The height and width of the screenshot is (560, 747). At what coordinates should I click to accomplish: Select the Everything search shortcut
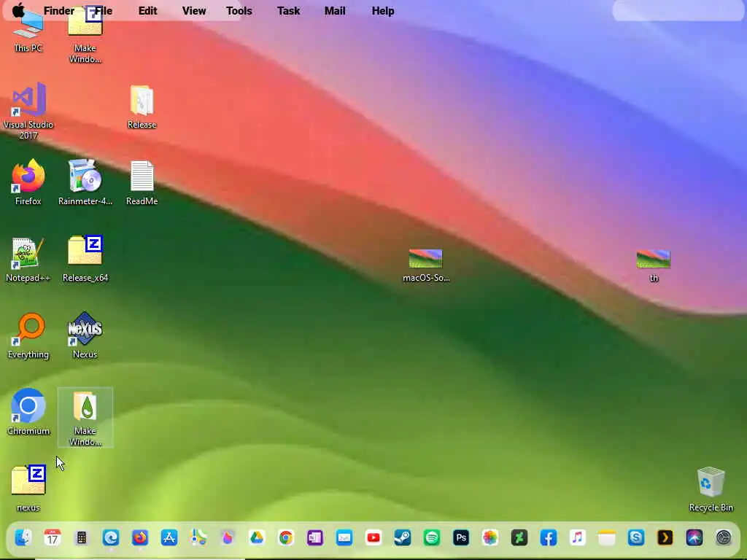click(28, 335)
